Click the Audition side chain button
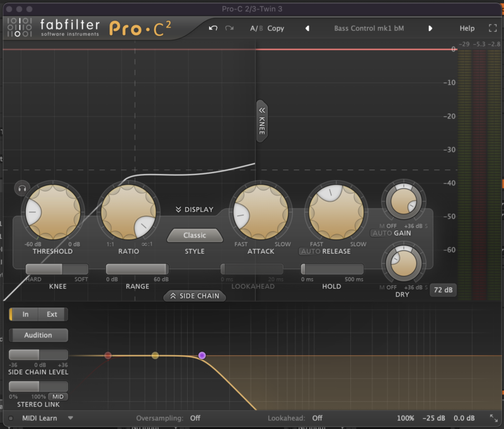Image resolution: width=504 pixels, height=429 pixels. (x=38, y=335)
